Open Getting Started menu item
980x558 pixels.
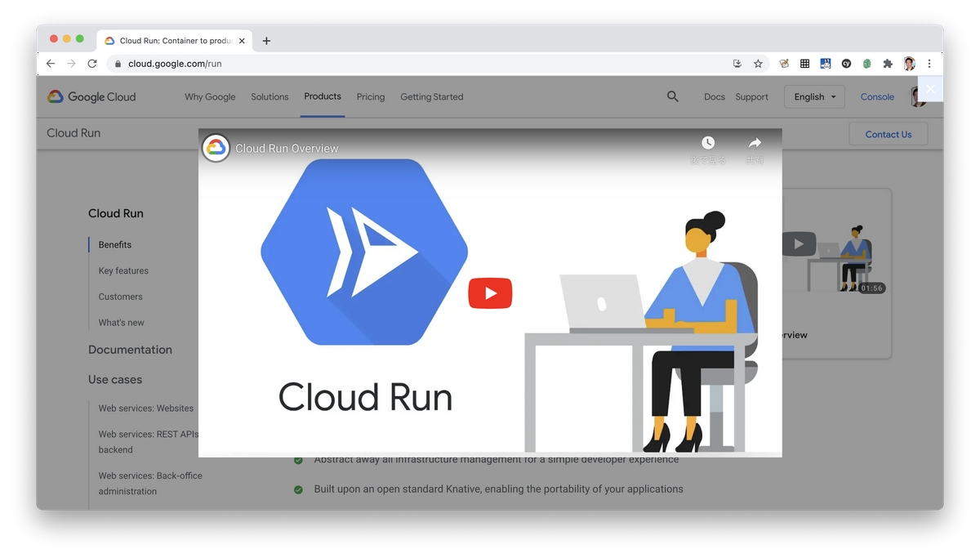pos(431,96)
